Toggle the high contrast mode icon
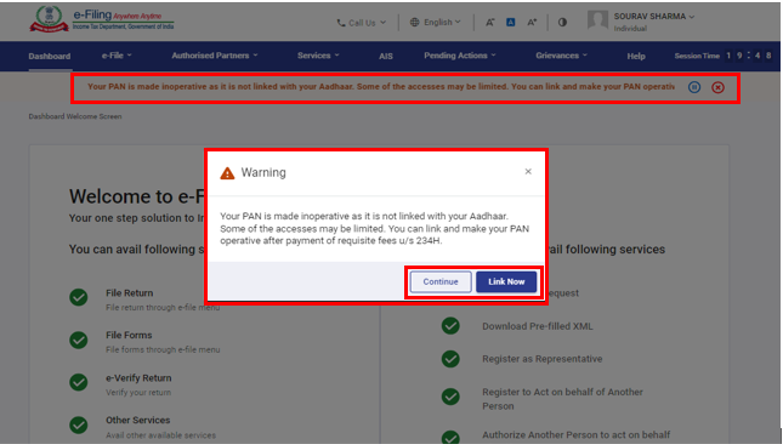783x444 pixels. [562, 22]
